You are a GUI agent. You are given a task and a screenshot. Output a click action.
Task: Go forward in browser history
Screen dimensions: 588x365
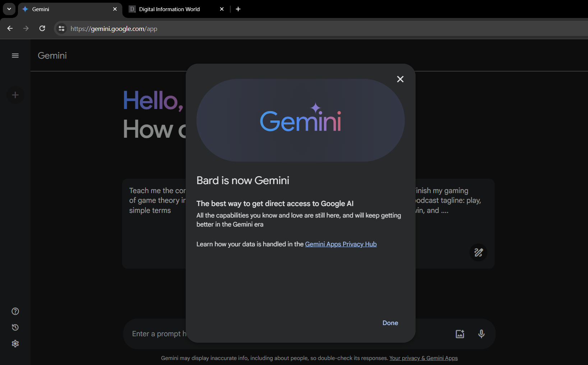point(26,28)
